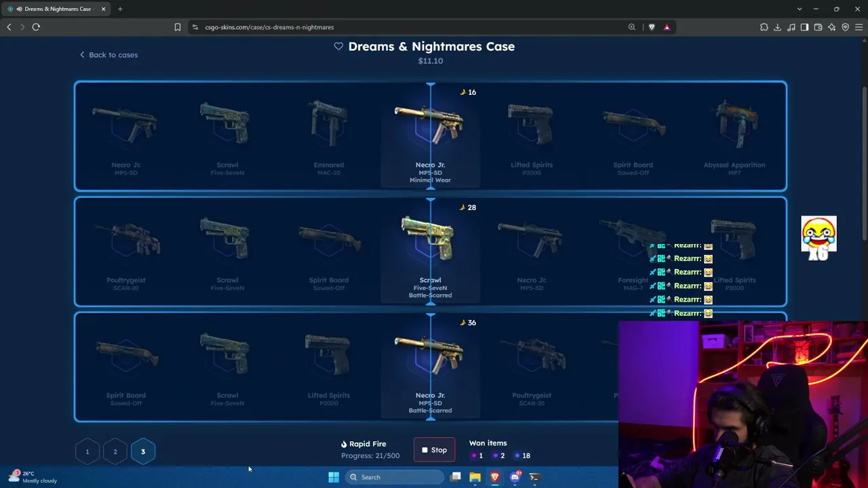The width and height of the screenshot is (868, 488).
Task: Click the Progress: 21/500 text
Action: 370,456
